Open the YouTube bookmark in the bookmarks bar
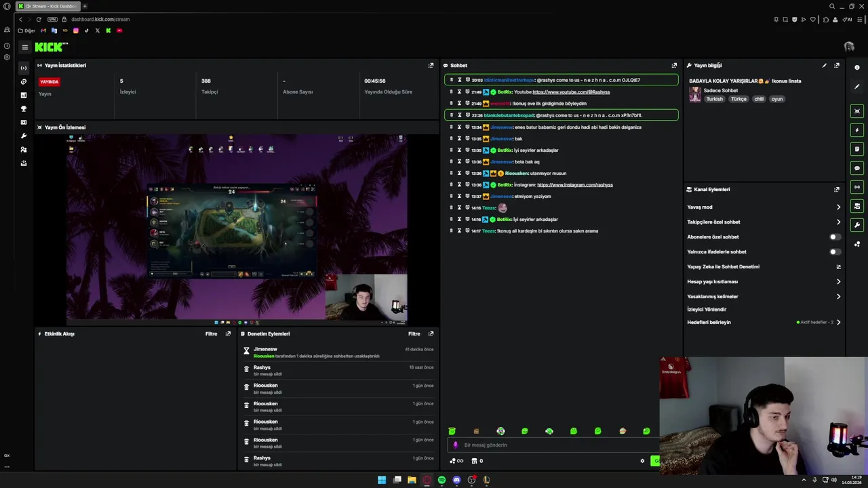This screenshot has width=868, height=488. 119,30
